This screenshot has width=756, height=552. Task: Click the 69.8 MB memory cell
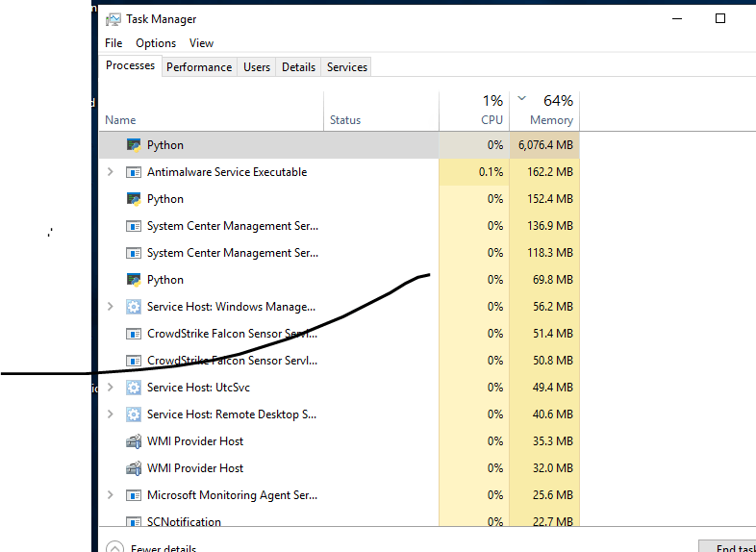tap(544, 280)
